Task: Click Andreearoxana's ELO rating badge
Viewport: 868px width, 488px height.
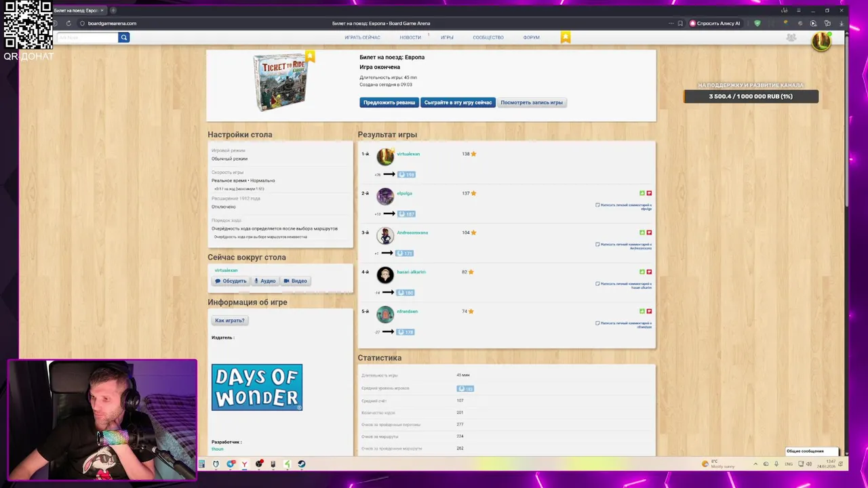Action: (405, 253)
